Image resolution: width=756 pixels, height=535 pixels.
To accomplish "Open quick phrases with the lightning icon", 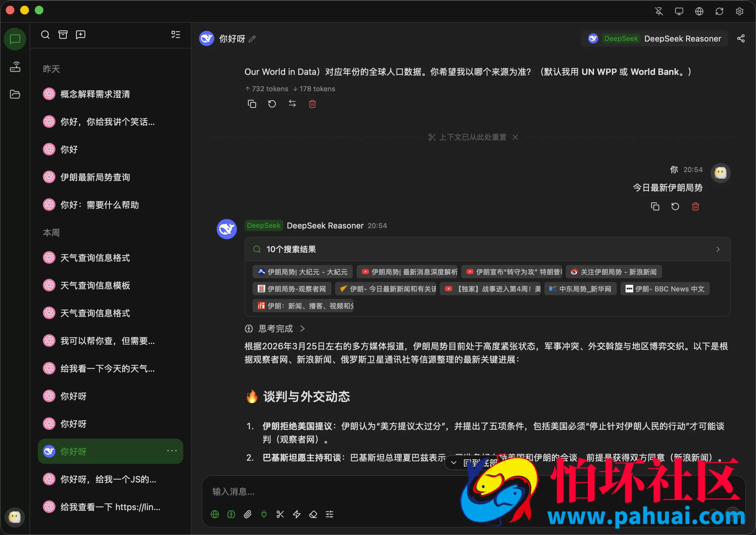I will coord(296,514).
